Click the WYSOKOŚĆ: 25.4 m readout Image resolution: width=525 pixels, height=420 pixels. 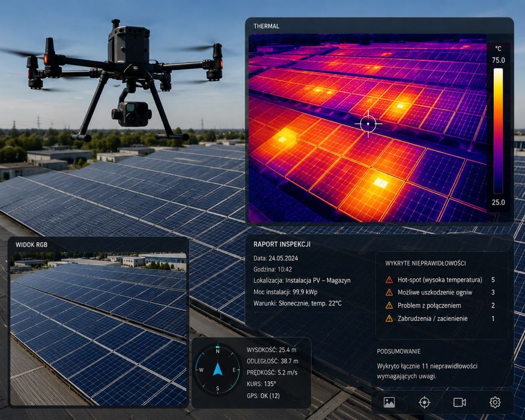(x=272, y=350)
